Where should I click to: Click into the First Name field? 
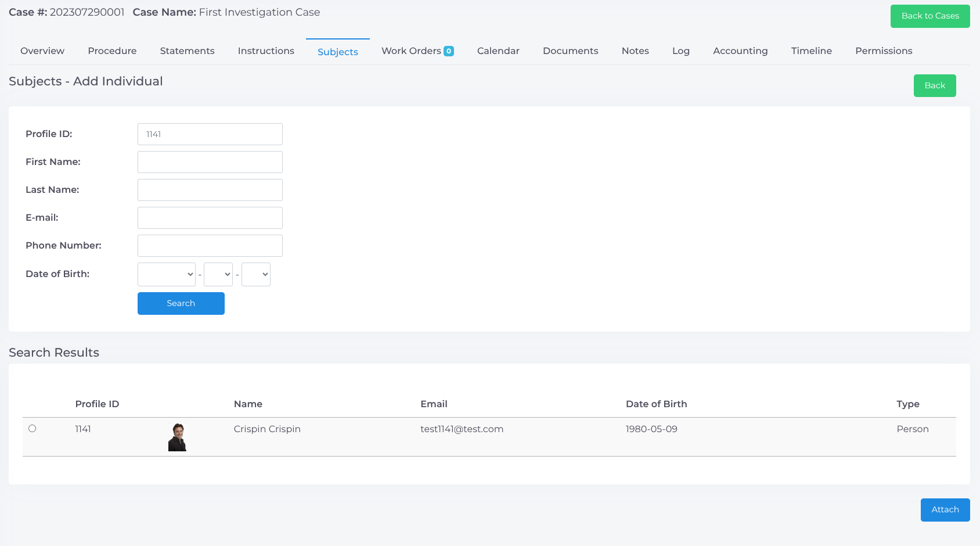210,162
